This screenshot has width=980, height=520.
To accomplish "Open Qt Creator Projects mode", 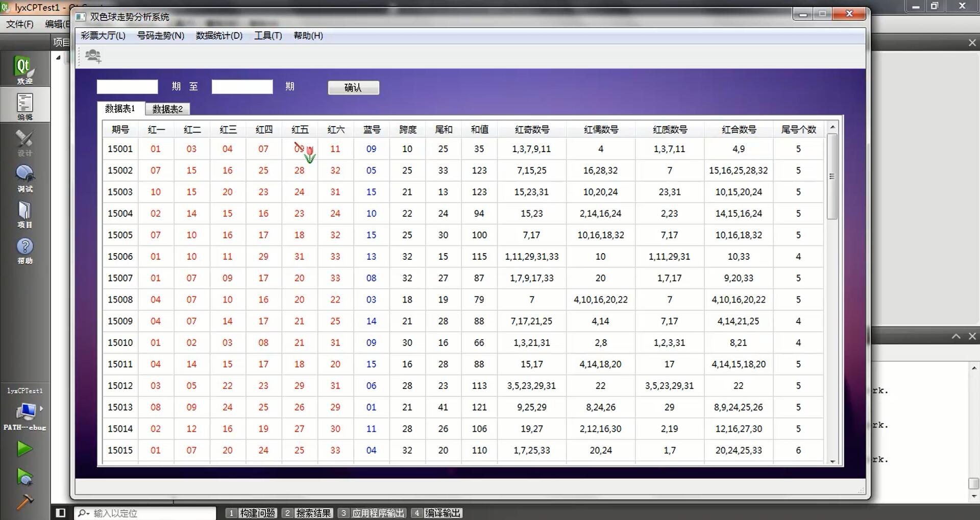I will click(24, 214).
